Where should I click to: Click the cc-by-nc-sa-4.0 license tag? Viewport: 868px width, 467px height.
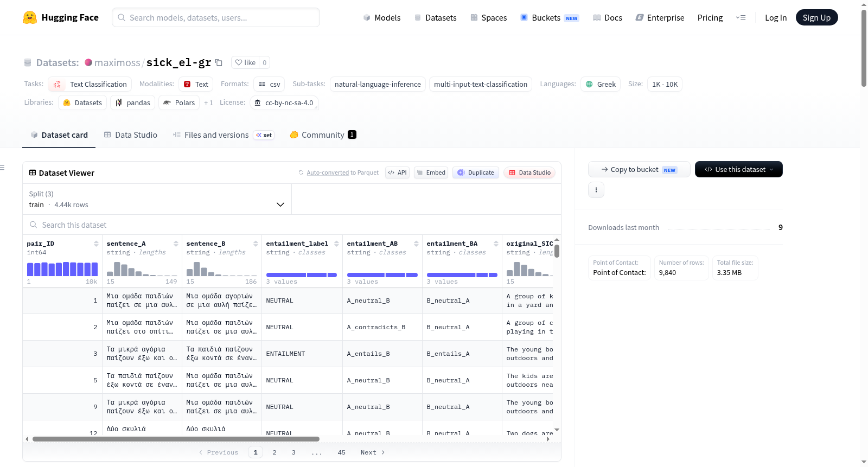click(x=284, y=103)
